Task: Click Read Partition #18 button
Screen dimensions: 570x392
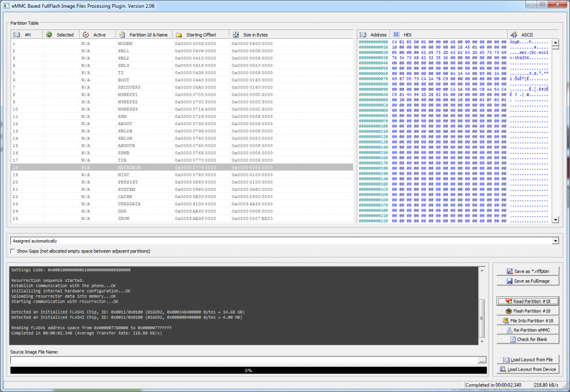Action: tap(528, 301)
